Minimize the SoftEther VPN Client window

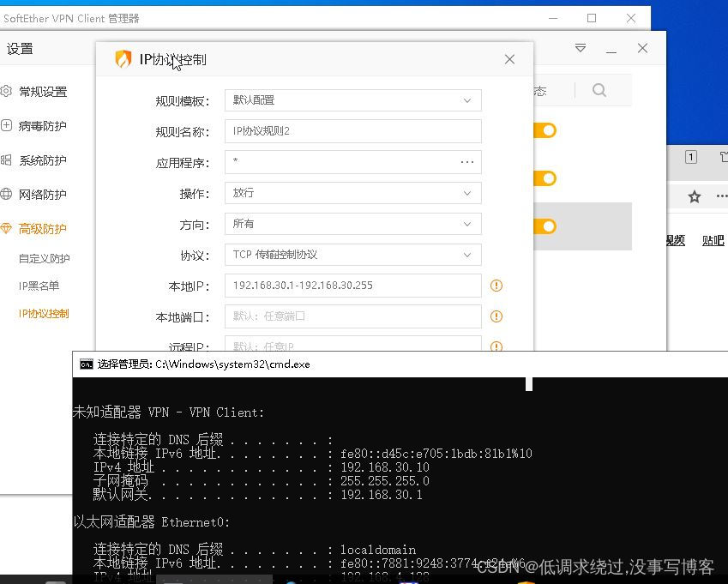click(x=553, y=19)
